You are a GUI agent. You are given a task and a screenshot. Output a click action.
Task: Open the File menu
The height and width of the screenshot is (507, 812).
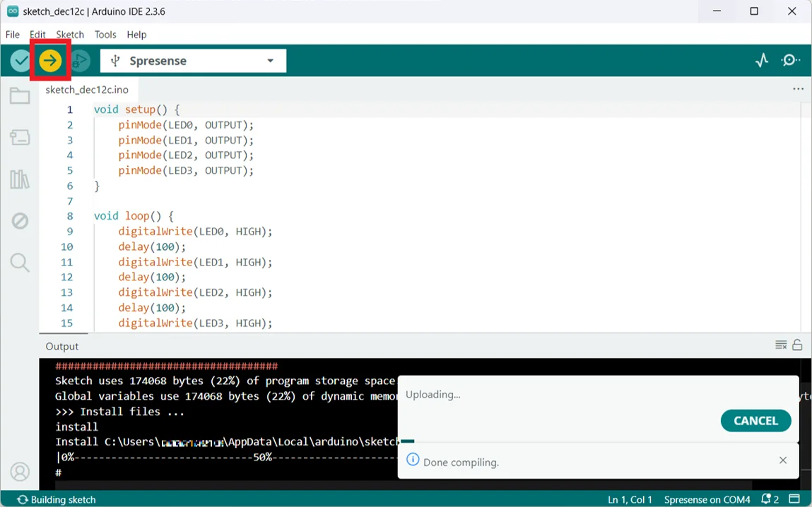[13, 35]
